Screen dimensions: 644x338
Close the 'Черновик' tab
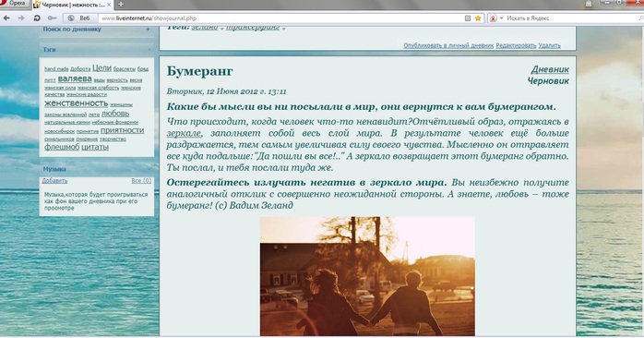click(x=109, y=5)
